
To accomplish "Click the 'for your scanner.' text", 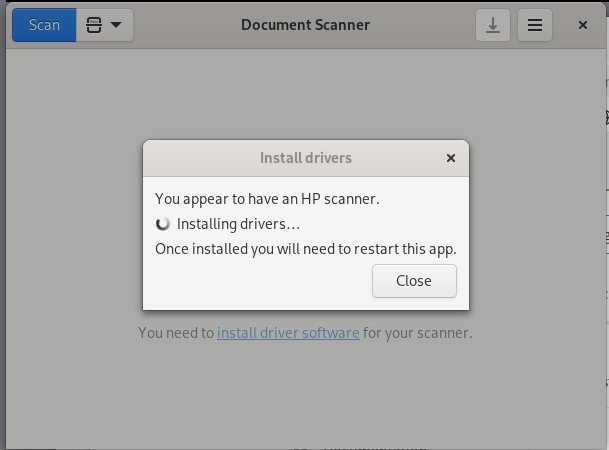I will point(418,333).
